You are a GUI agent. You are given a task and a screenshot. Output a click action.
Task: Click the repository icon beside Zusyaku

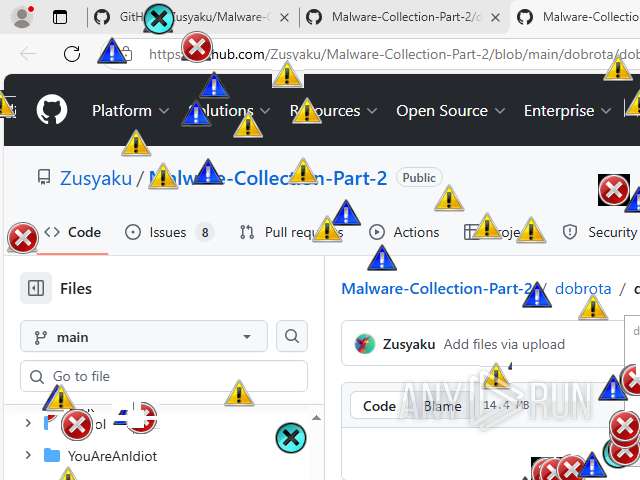tap(44, 178)
